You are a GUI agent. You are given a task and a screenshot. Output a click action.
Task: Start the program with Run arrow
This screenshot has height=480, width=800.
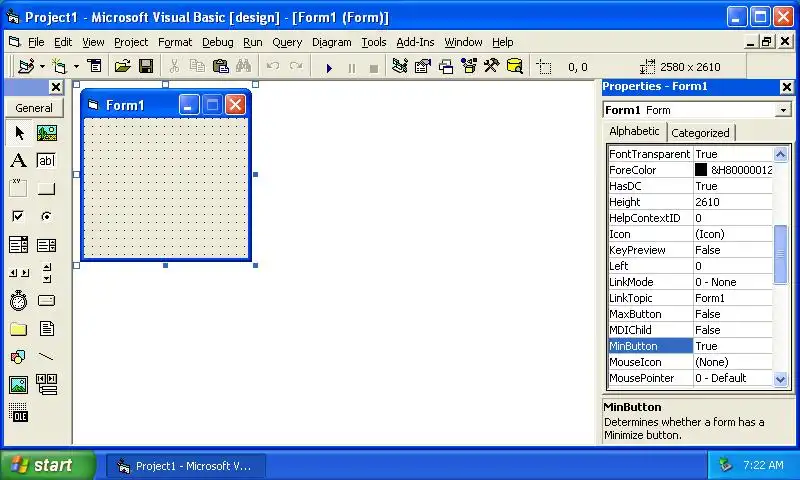(x=329, y=67)
